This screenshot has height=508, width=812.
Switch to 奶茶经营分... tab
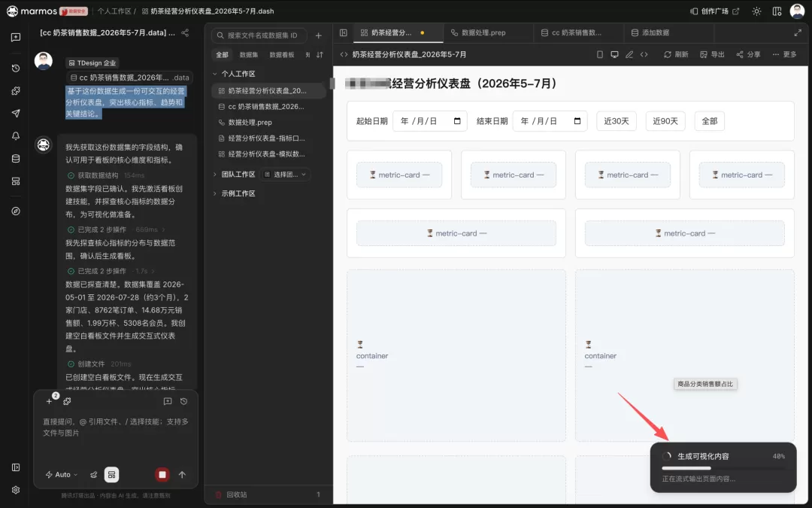[398, 32]
